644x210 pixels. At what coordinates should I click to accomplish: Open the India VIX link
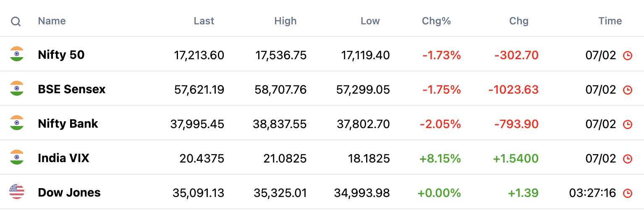point(64,158)
